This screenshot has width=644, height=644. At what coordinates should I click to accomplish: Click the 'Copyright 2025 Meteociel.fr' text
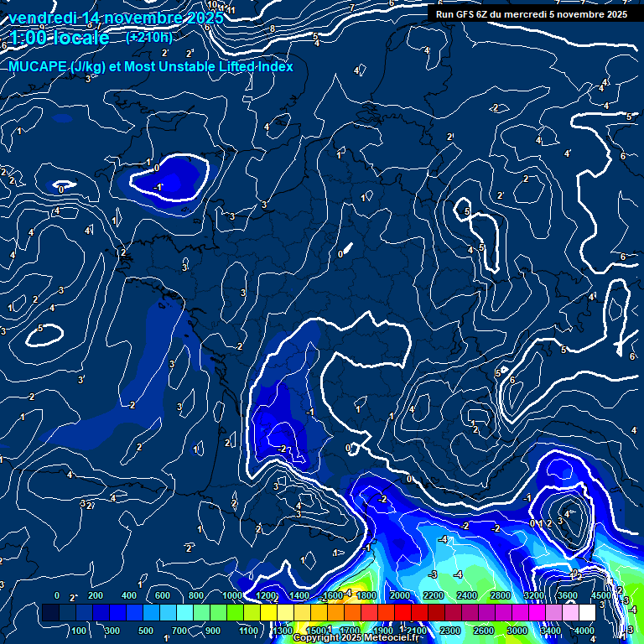(x=356, y=637)
